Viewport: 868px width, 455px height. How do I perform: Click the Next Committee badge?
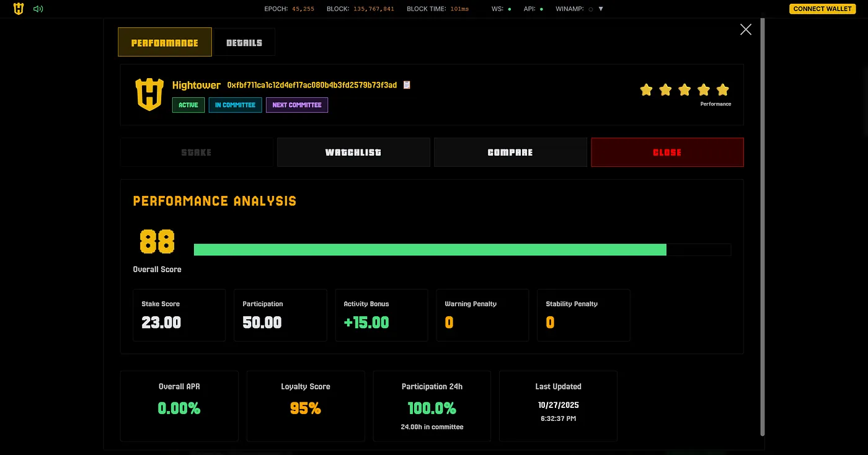point(297,105)
